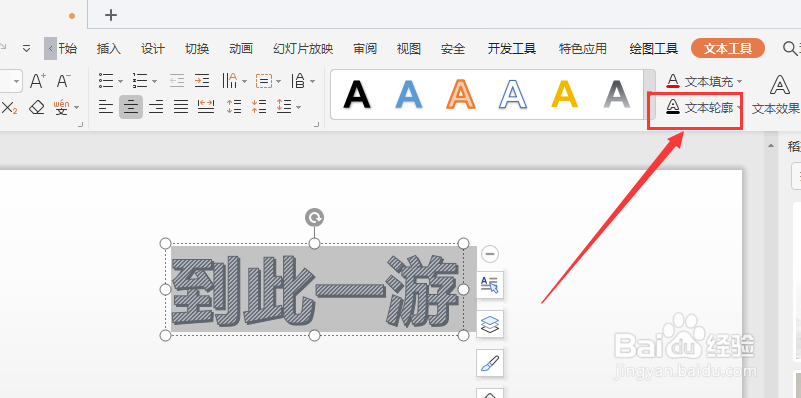801x398 pixels.
Task: Open the line spacing tool
Action: click(x=284, y=107)
